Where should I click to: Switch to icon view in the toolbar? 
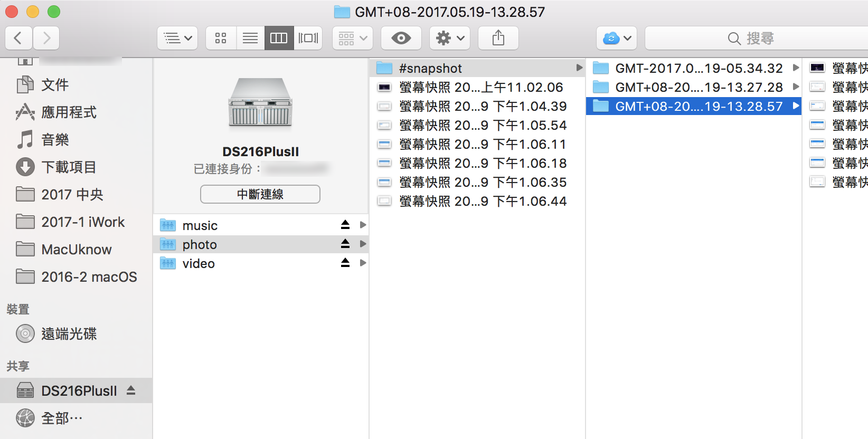(221, 38)
